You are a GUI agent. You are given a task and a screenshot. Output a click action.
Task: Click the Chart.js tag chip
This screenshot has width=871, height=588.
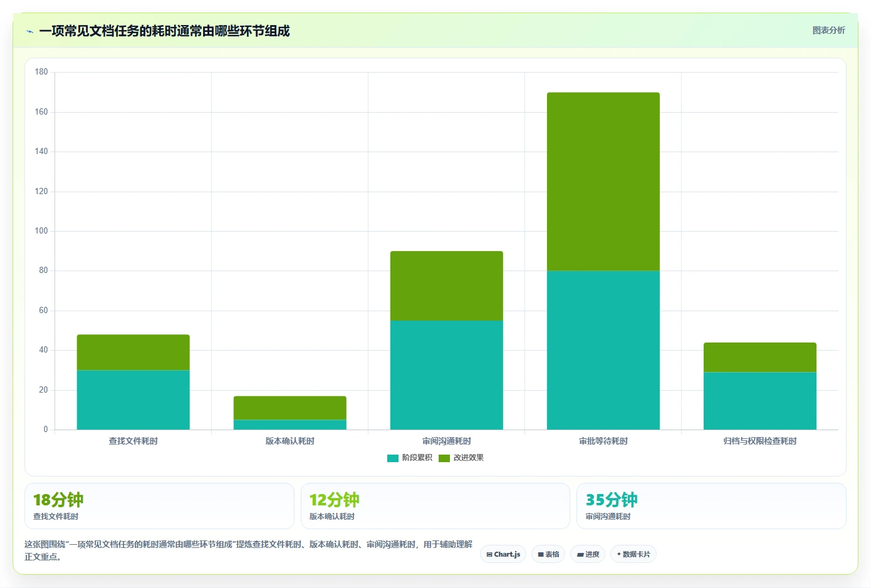pyautogui.click(x=503, y=554)
